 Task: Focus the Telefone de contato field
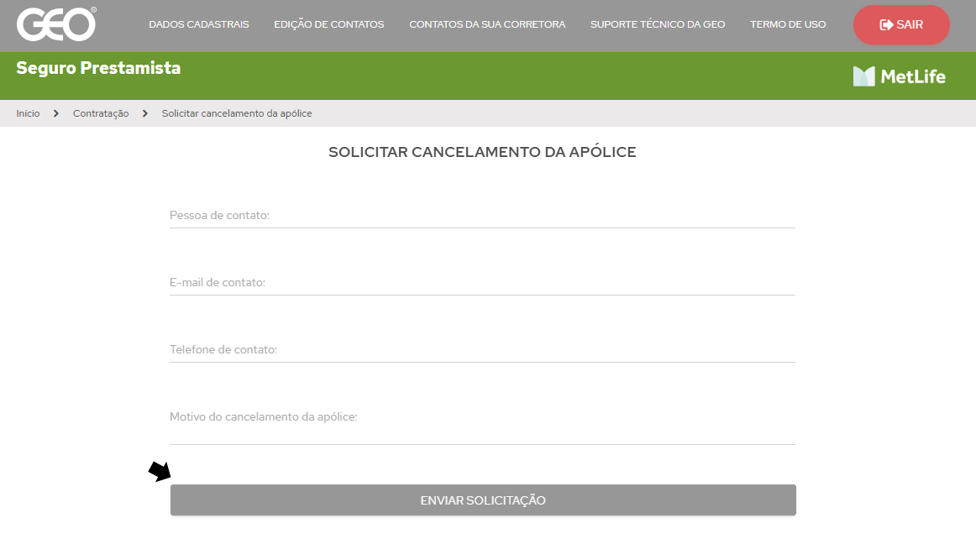coord(482,350)
